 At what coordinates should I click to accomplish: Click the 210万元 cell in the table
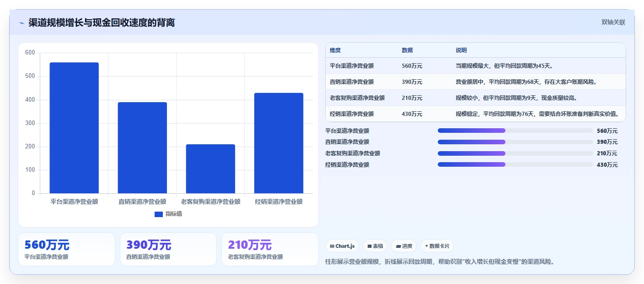pyautogui.click(x=412, y=98)
